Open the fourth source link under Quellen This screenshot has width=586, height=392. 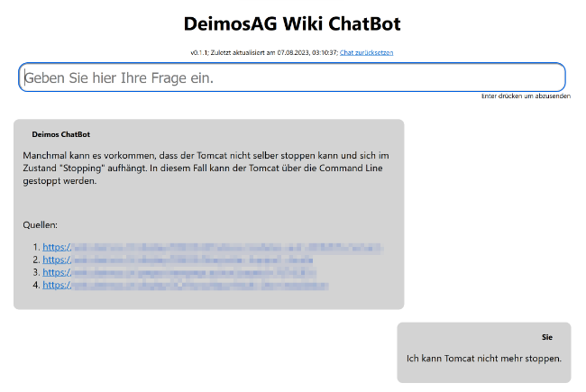point(186,285)
